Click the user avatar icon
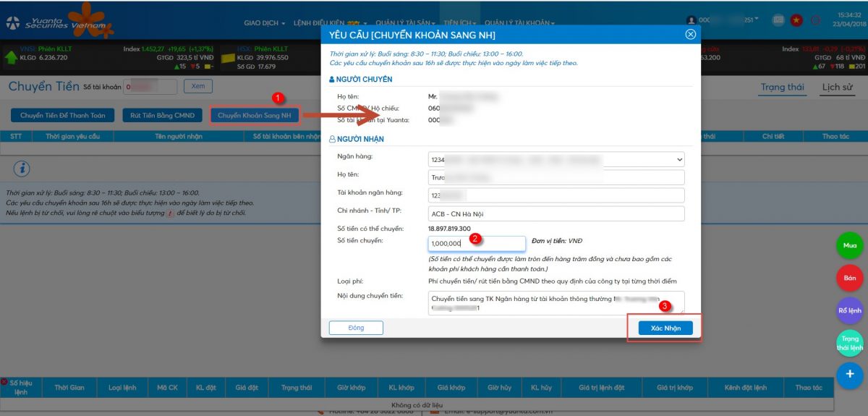The width and height of the screenshot is (868, 416). [692, 21]
